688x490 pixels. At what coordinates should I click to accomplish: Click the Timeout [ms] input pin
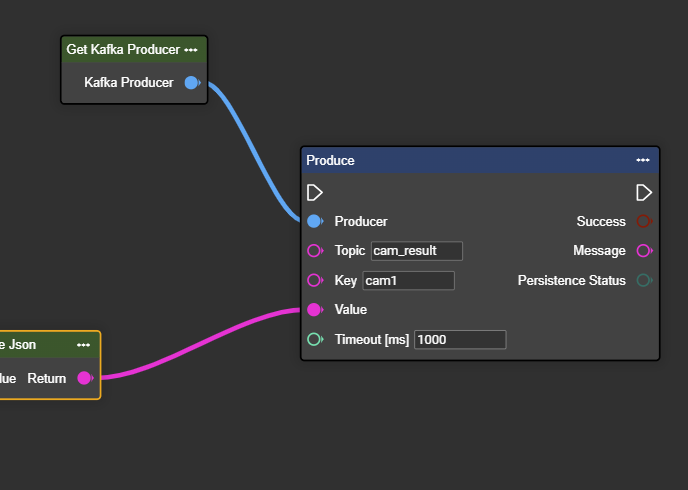314,340
